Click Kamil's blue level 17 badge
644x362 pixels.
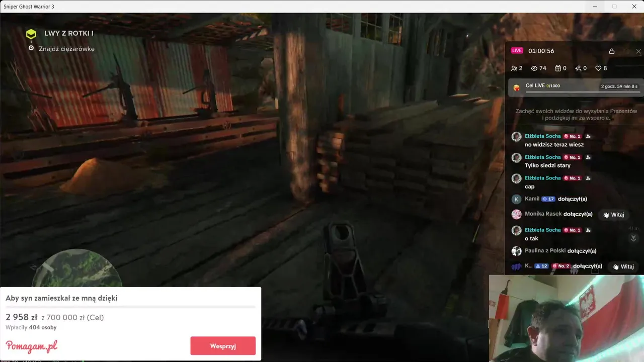tap(548, 199)
